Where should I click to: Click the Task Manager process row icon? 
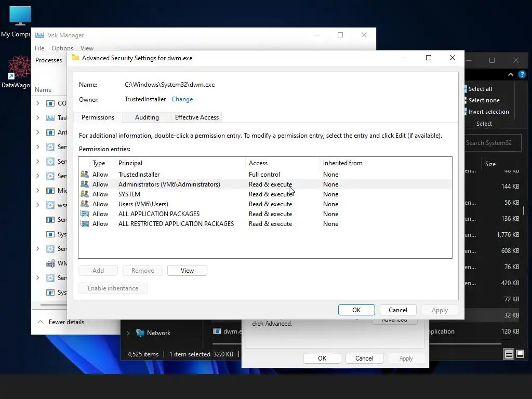[x=50, y=118]
